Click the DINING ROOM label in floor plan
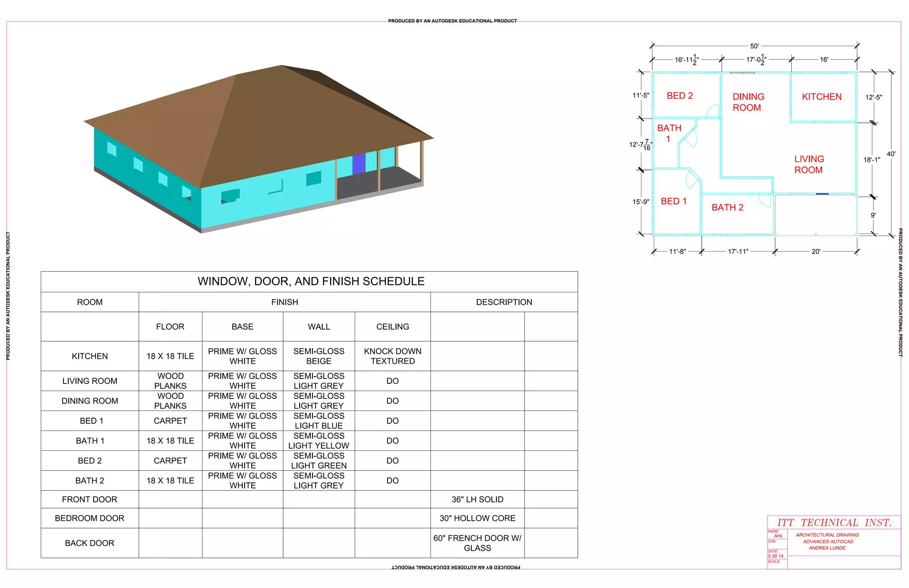This screenshot has height=588, width=909. [748, 102]
